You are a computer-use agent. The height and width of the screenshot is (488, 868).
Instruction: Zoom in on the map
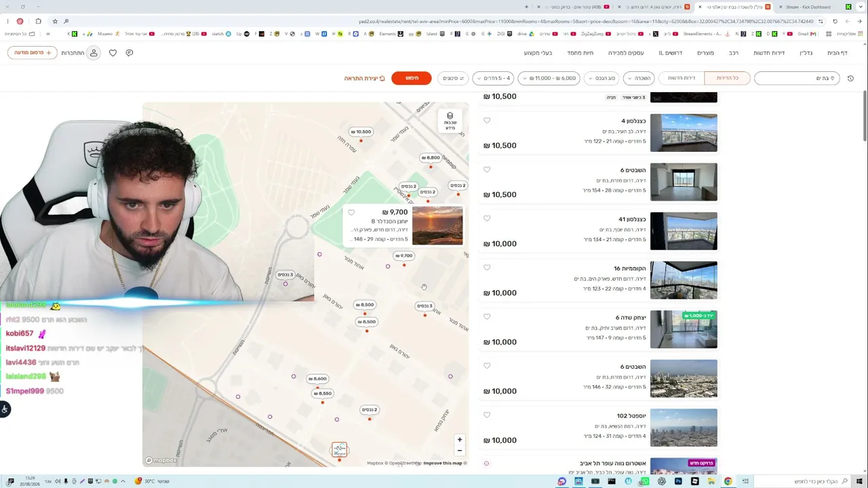coord(459,440)
